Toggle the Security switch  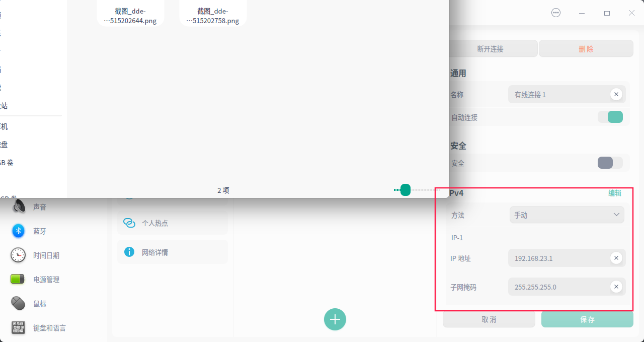click(610, 163)
